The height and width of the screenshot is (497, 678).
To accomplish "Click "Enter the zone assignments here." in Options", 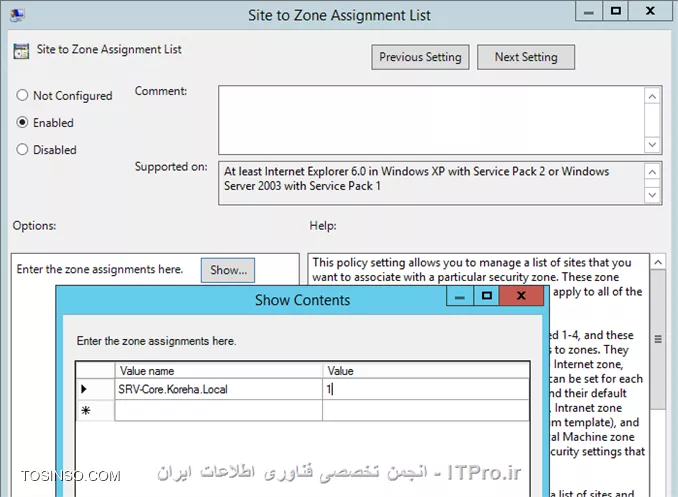I will tap(99, 269).
